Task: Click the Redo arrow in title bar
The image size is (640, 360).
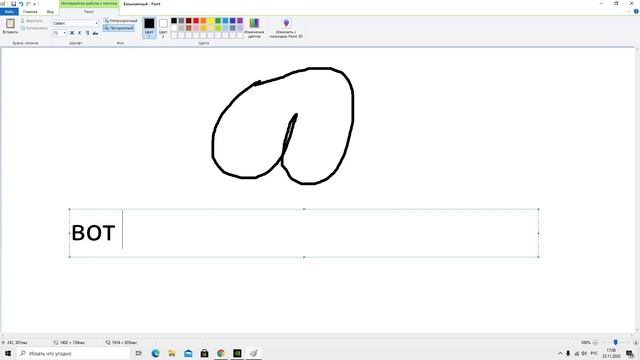Action: click(28, 4)
